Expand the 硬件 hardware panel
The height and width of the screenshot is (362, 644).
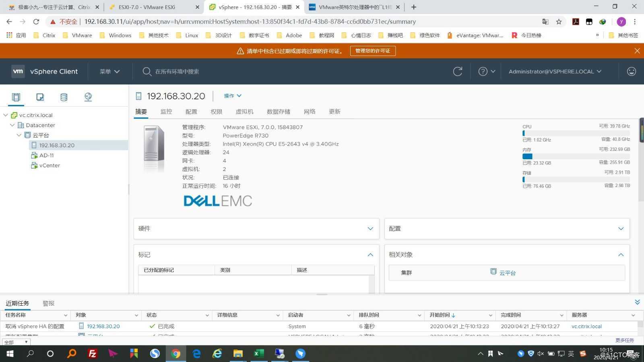click(x=370, y=228)
